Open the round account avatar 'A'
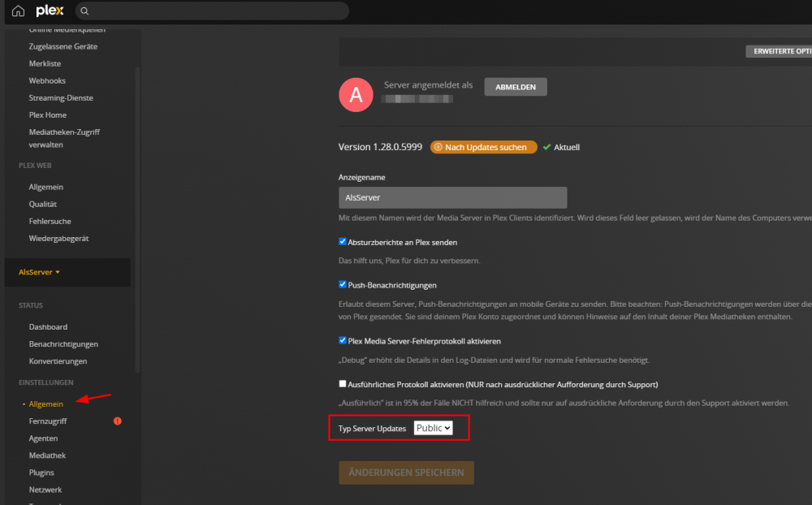This screenshot has height=505, width=812. pos(356,95)
